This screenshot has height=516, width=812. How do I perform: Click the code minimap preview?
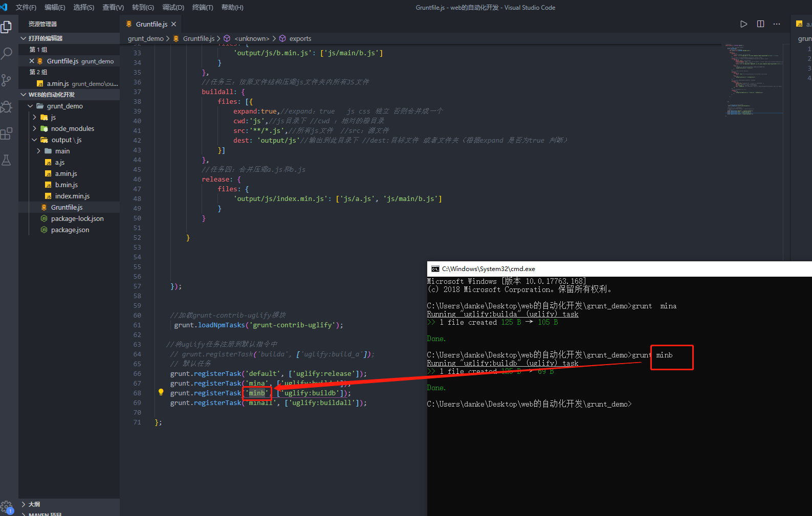coord(754,80)
